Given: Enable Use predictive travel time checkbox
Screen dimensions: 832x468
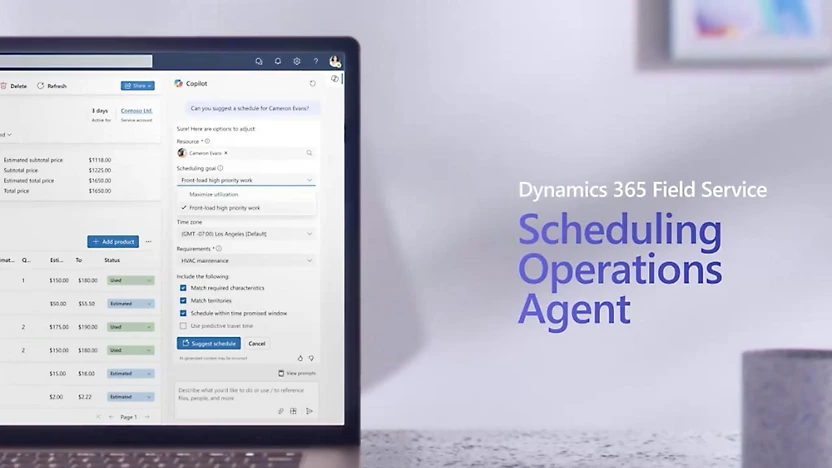Looking at the screenshot, I should pyautogui.click(x=183, y=325).
